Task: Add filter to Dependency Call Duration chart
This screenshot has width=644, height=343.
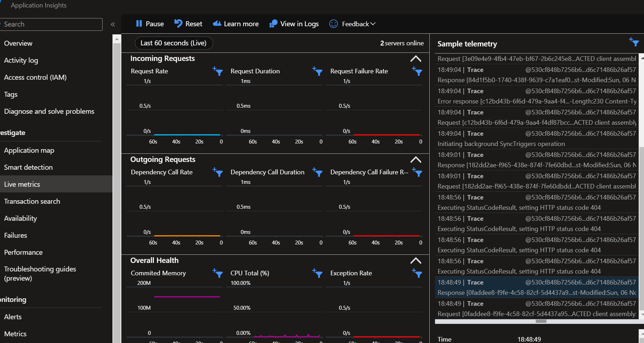Action: [318, 172]
